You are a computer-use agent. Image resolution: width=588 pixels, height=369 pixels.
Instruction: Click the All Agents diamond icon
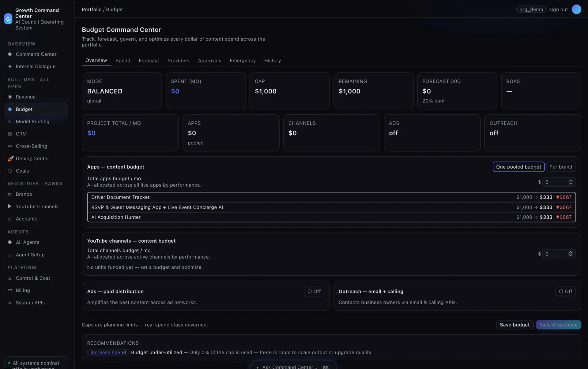click(x=10, y=242)
